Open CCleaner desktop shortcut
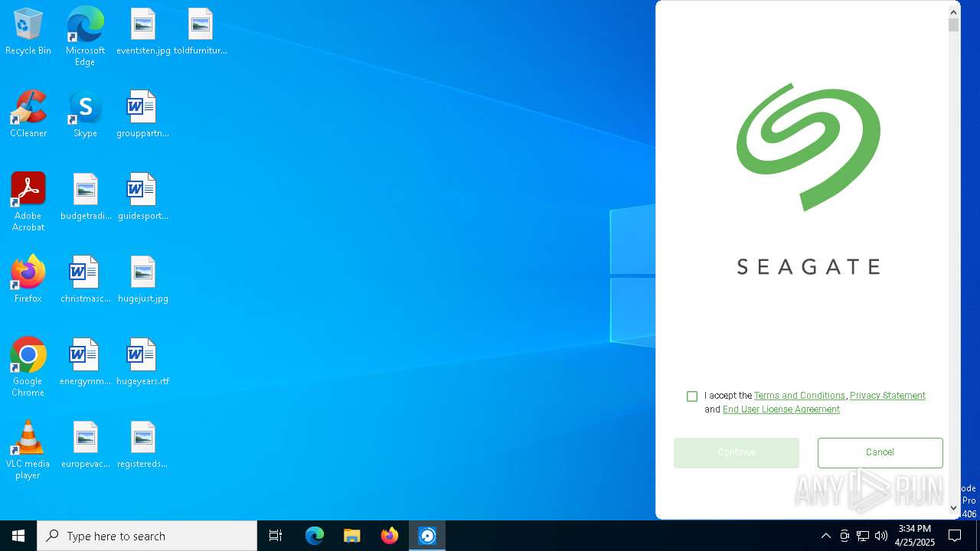 click(28, 115)
